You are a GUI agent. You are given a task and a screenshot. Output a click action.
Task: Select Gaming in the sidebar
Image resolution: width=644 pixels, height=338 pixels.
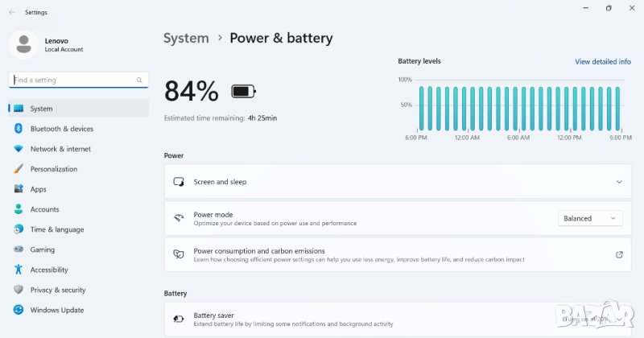[42, 249]
